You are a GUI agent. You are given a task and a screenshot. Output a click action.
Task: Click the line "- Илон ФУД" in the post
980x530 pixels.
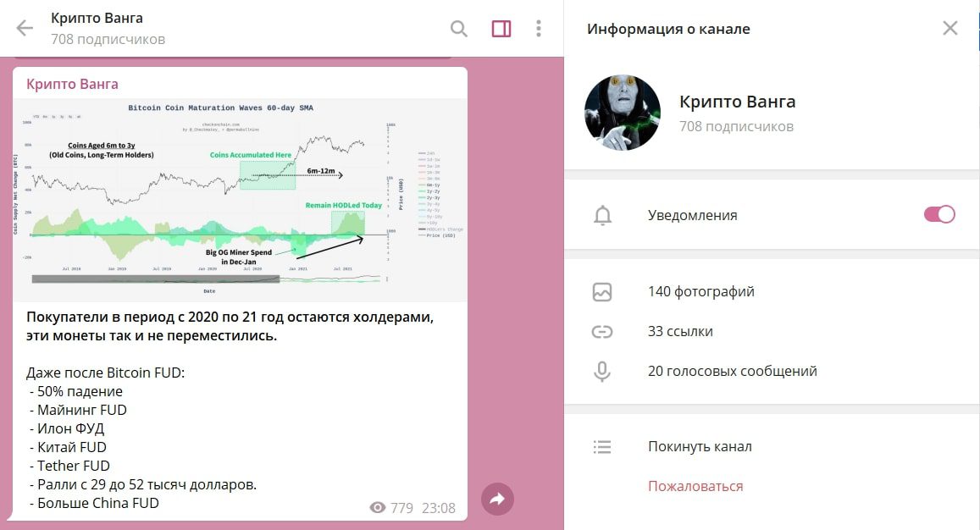pos(67,428)
